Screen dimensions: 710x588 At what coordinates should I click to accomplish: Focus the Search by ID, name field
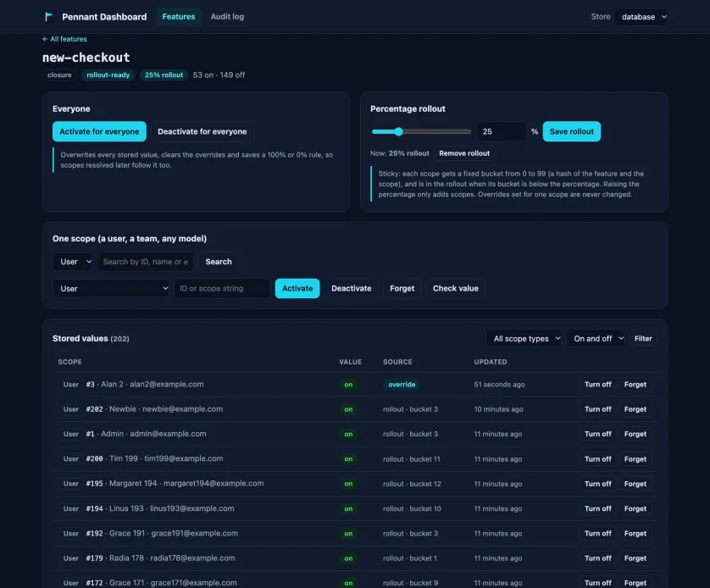coord(146,262)
